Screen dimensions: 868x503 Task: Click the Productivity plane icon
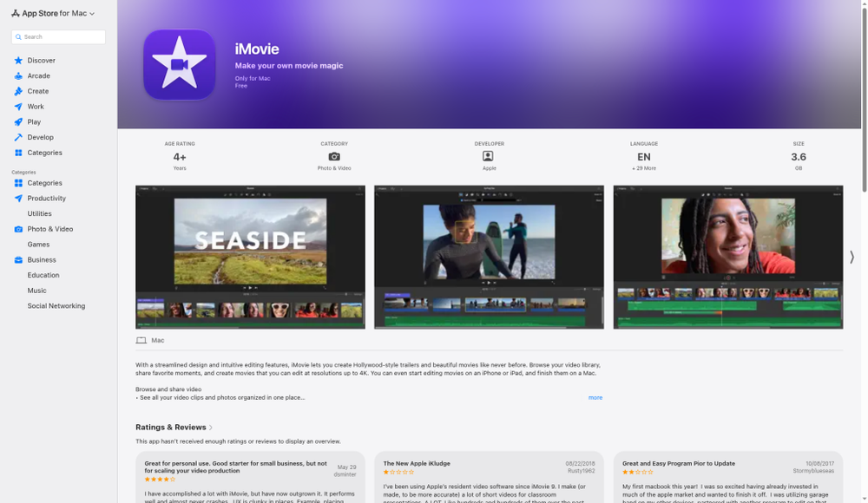point(18,198)
